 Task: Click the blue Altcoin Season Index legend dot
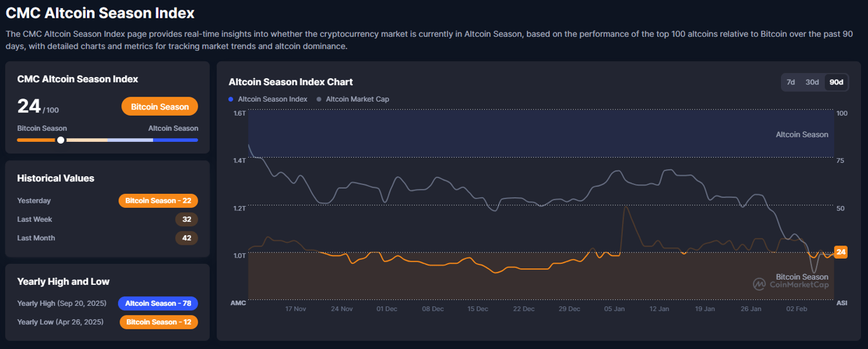point(231,99)
